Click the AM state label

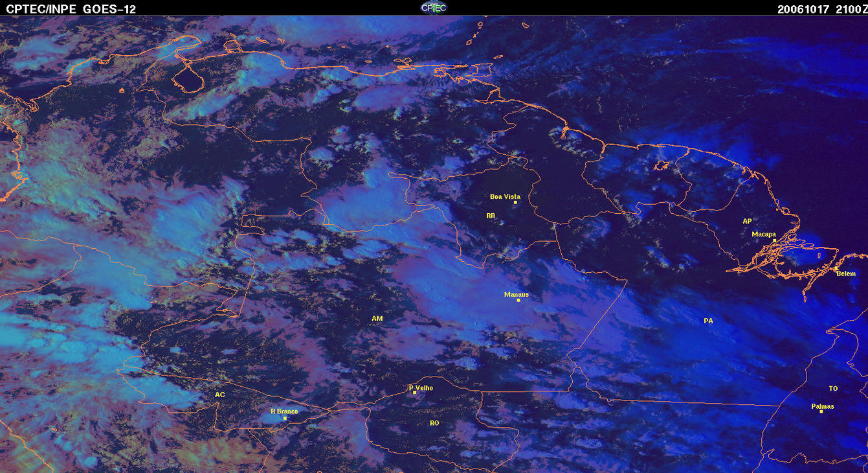click(377, 318)
